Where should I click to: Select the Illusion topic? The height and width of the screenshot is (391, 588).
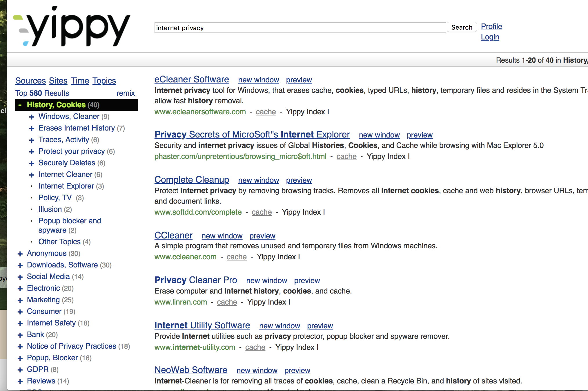[50, 209]
